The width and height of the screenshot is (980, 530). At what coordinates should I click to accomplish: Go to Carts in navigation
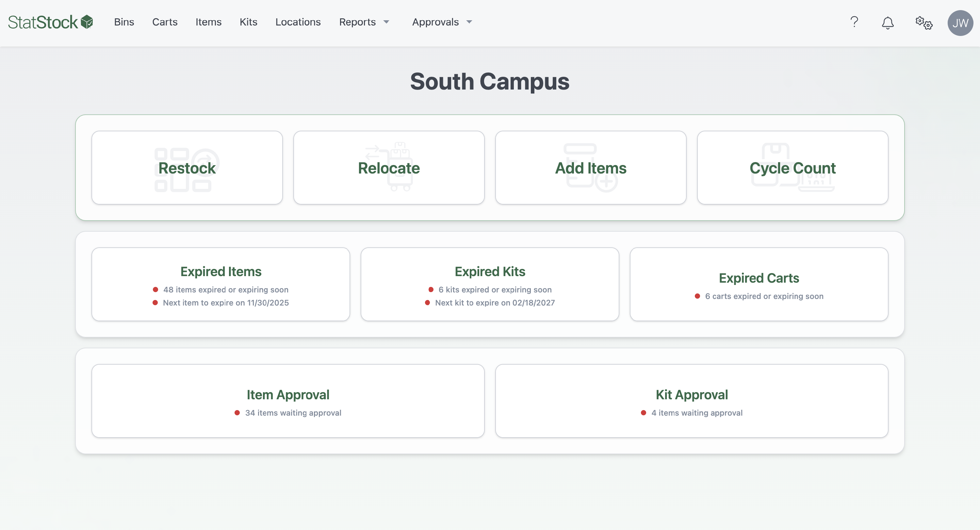click(x=165, y=22)
